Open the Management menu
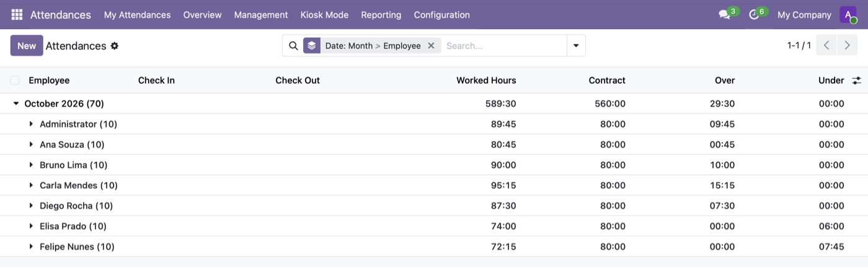The height and width of the screenshot is (267, 868). 261,14
